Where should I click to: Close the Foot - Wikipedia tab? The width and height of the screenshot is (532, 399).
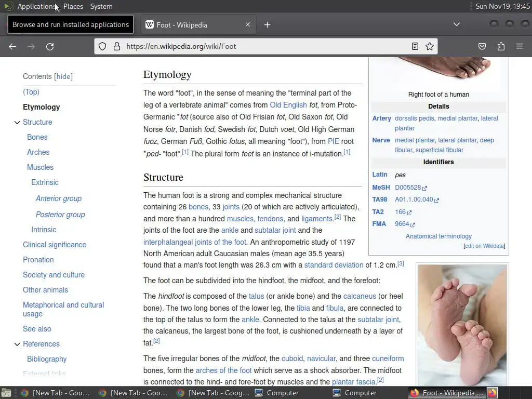[248, 24]
